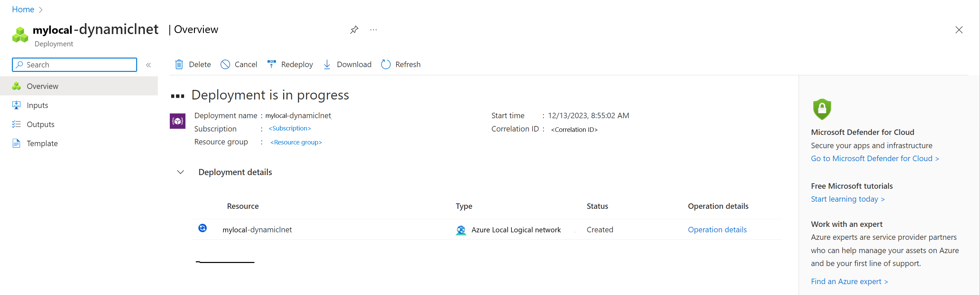This screenshot has width=980, height=295.
Task: Click the Microsoft Defender shield icon
Action: [x=822, y=109]
